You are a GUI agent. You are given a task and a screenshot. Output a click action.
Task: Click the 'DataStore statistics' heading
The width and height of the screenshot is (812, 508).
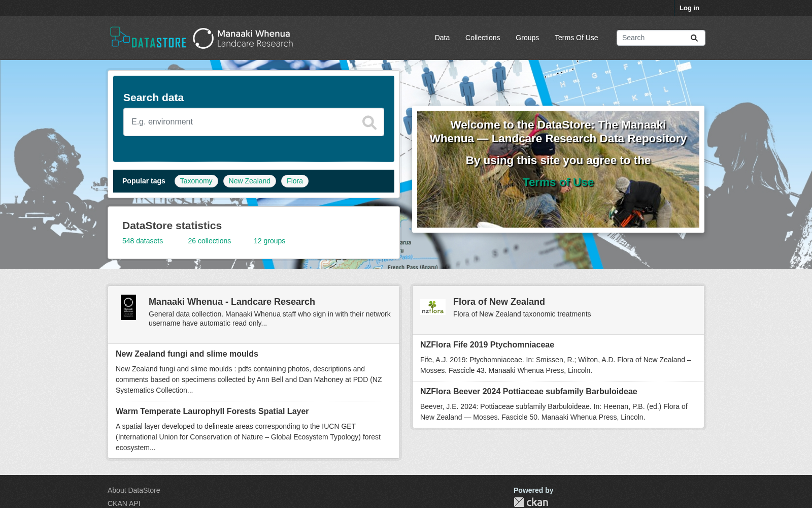172,226
